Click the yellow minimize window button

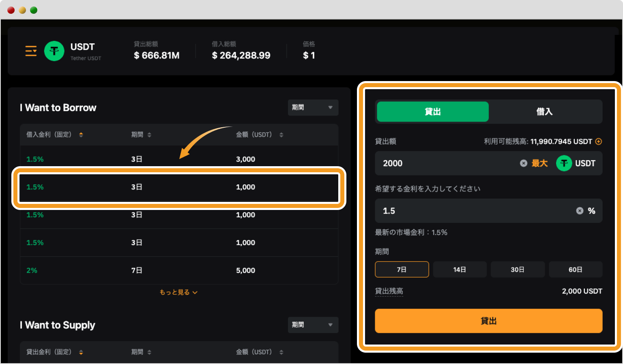(22, 10)
